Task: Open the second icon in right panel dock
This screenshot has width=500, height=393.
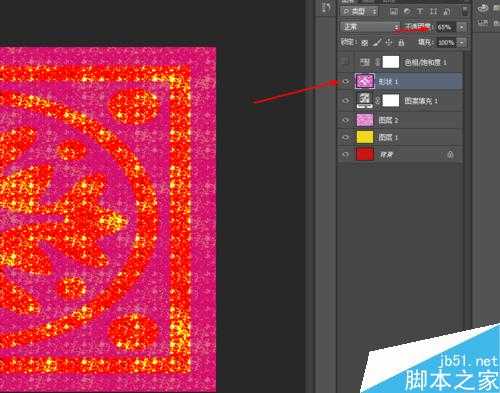Action: pyautogui.click(x=483, y=23)
